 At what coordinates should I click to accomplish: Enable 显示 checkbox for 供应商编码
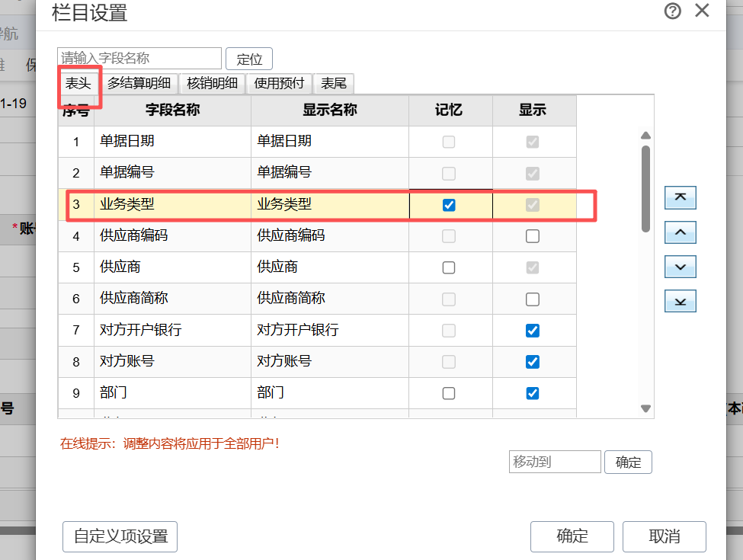(x=533, y=236)
